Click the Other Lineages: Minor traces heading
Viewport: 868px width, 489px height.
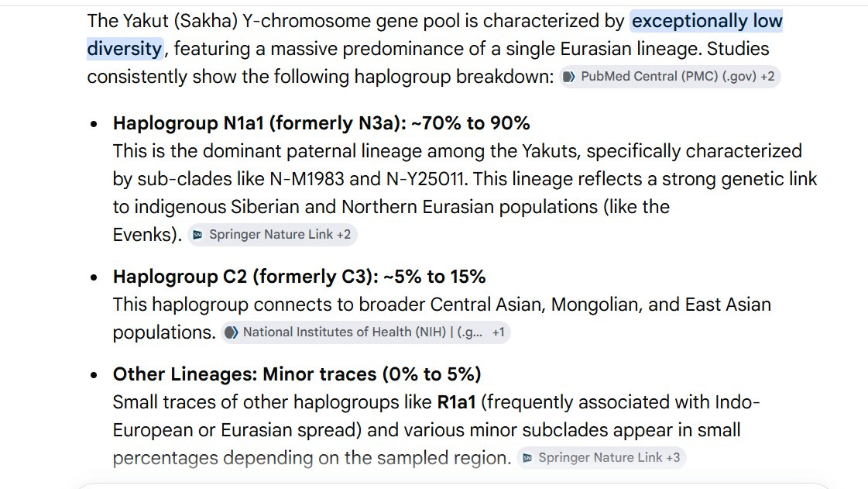pos(297,374)
